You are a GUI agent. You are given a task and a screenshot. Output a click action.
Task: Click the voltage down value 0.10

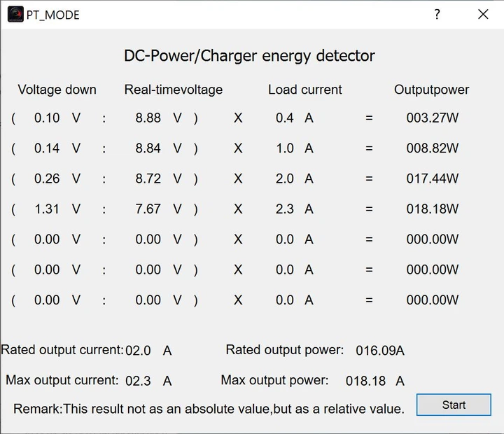pyautogui.click(x=47, y=118)
